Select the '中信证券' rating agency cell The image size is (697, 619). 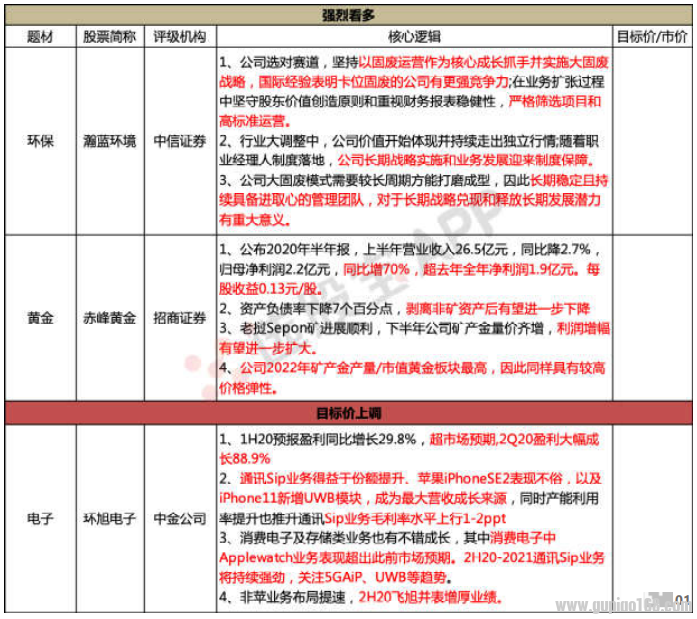(180, 141)
